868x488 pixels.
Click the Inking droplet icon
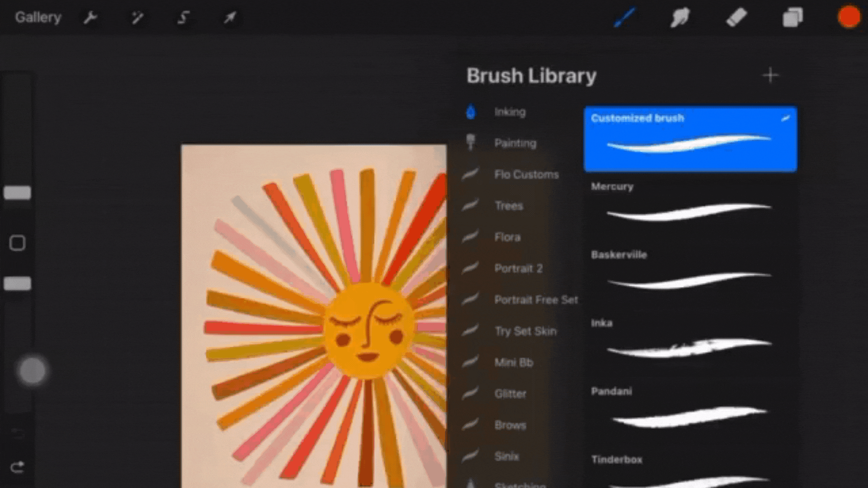click(471, 112)
